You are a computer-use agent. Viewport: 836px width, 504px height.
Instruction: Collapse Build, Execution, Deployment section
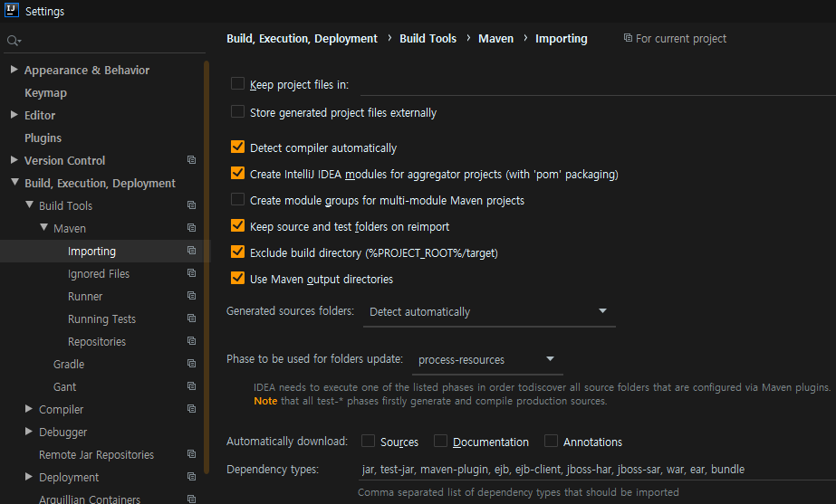(x=14, y=182)
